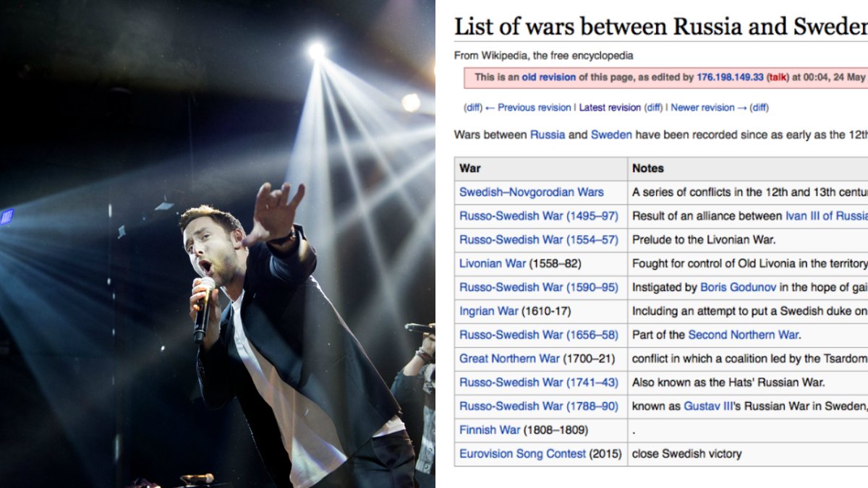The width and height of the screenshot is (868, 488).
Task: Click the singer concert photo
Action: 217,244
